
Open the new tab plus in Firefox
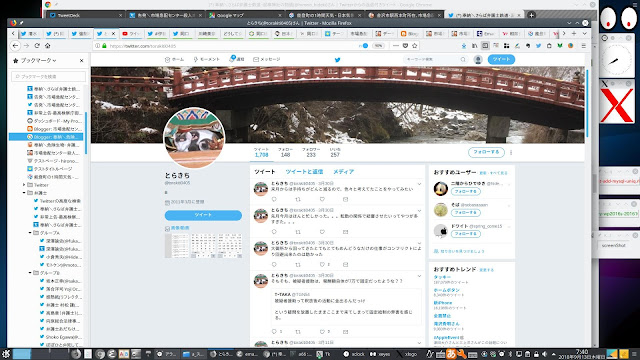pyautogui.click(x=574, y=33)
